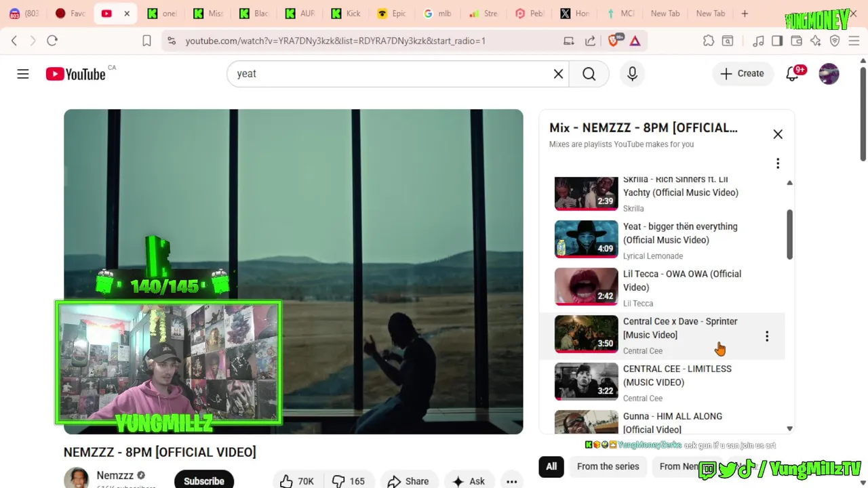Click the playlist scrollbar thumb
868x488 pixels.
click(789, 234)
